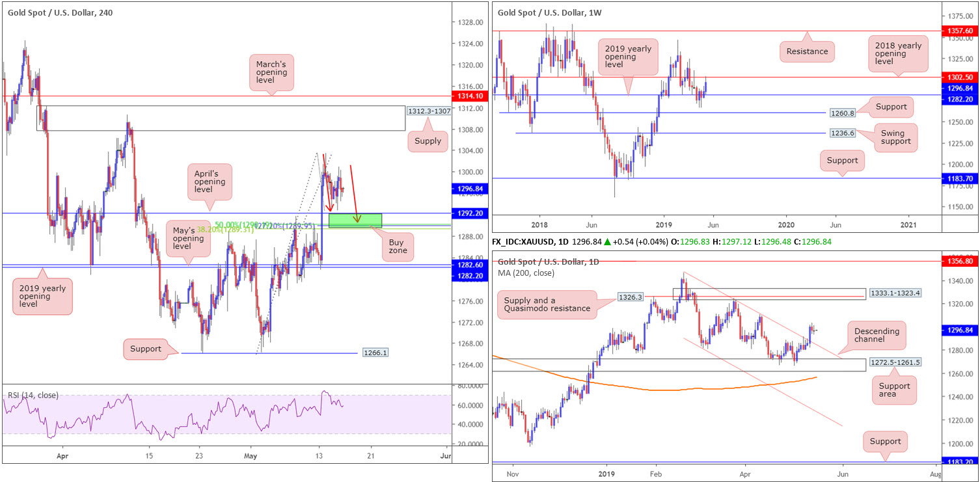Click the green Buy zone rectangle
This screenshot has height=482, width=980.
(x=355, y=221)
